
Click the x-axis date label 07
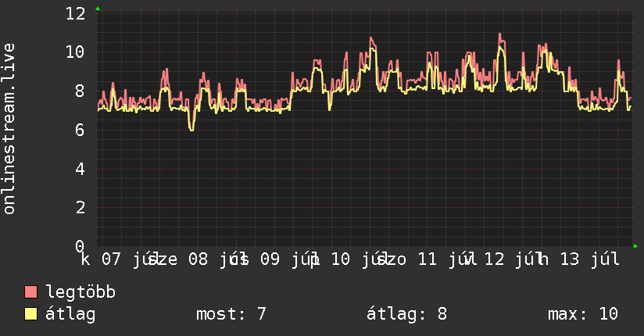click(x=111, y=259)
